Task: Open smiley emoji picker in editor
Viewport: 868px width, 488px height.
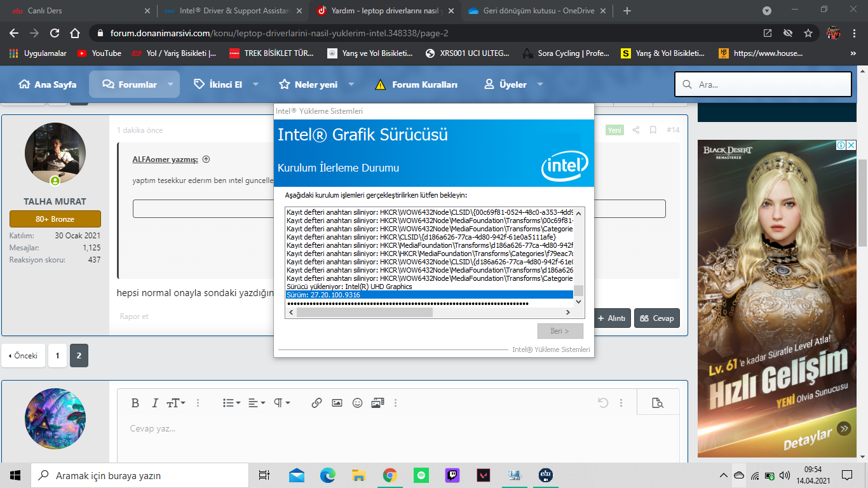Action: coord(357,403)
